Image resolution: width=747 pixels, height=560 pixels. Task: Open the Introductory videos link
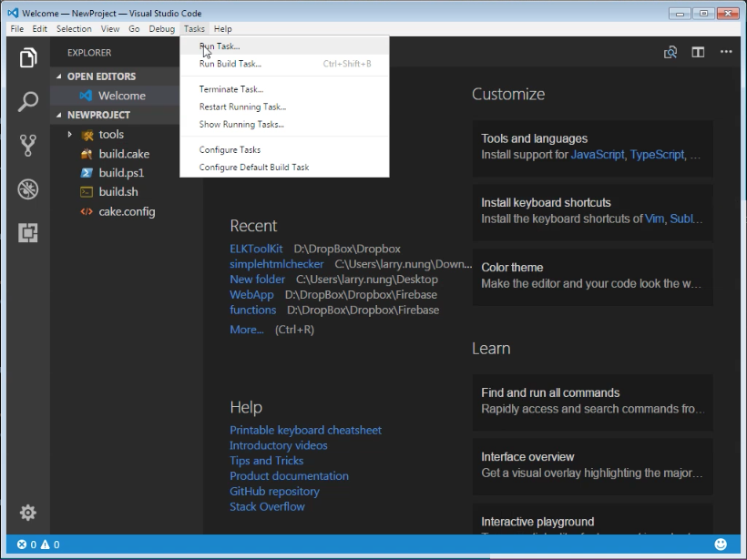click(279, 445)
